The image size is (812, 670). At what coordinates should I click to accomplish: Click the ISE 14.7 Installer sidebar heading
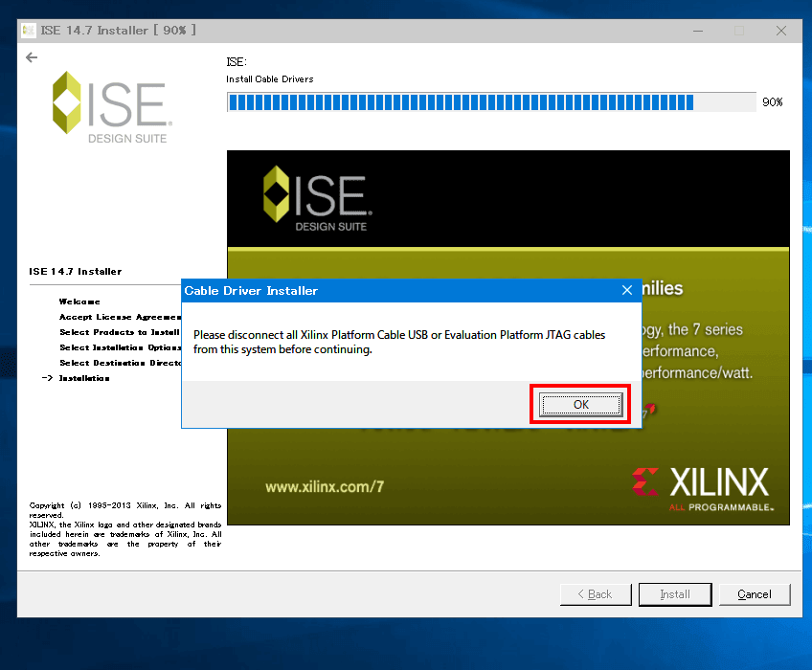[x=76, y=271]
